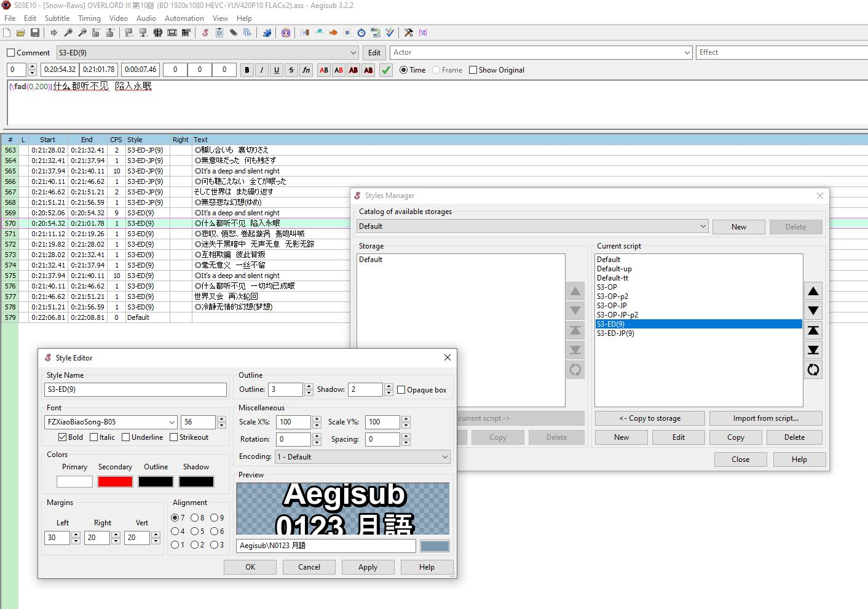Screen dimensions: 868x609
Task: Toggle the Comment checkbox
Action: click(x=11, y=53)
